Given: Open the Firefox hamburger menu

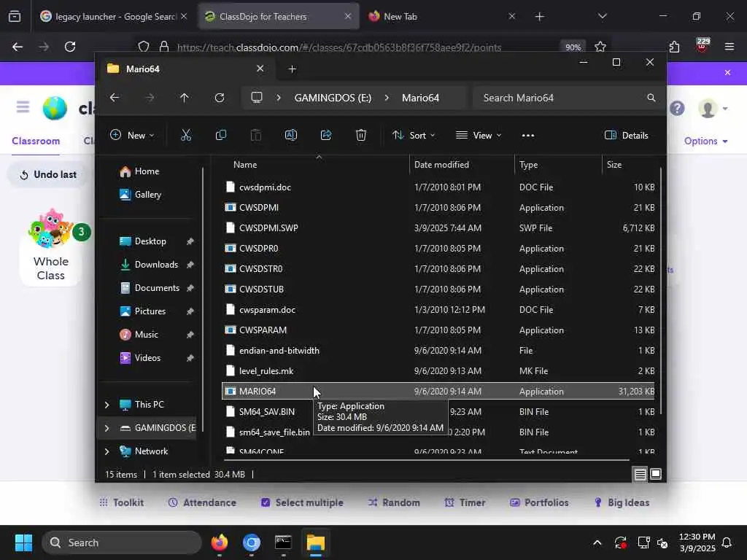Looking at the screenshot, I should click(729, 47).
